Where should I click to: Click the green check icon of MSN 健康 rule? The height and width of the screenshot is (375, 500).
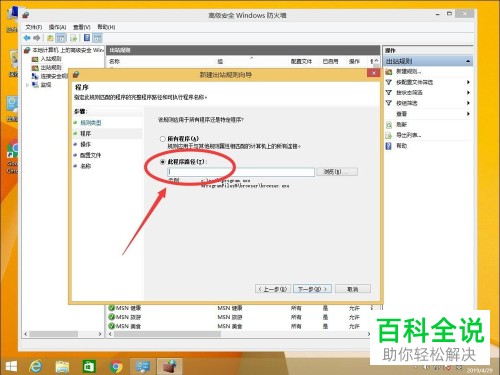(112, 308)
